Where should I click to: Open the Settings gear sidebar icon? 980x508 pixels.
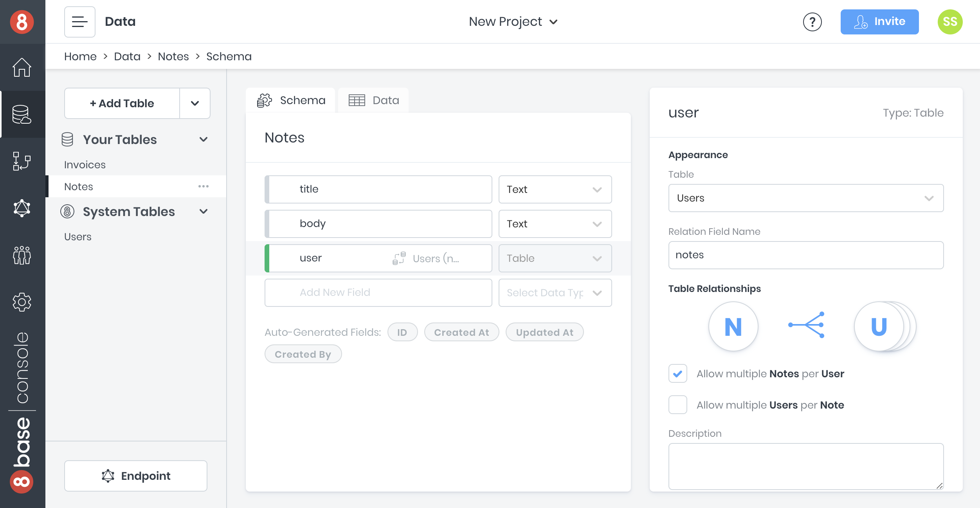22,302
